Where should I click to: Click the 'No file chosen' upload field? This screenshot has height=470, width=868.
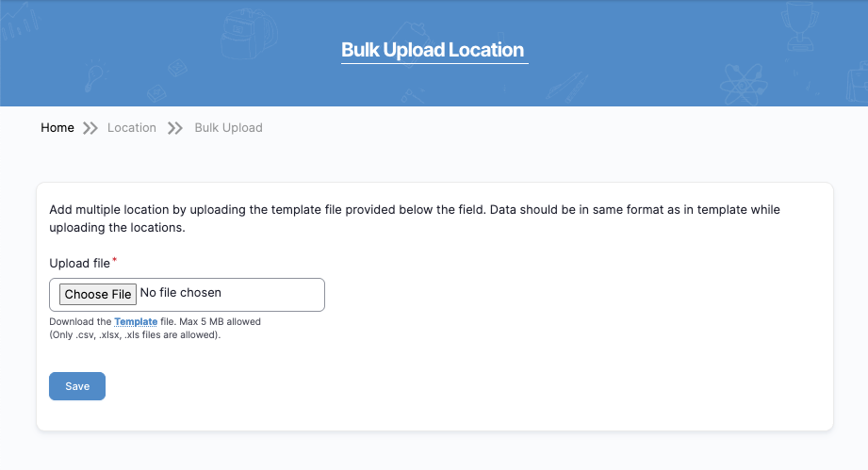tap(187, 294)
